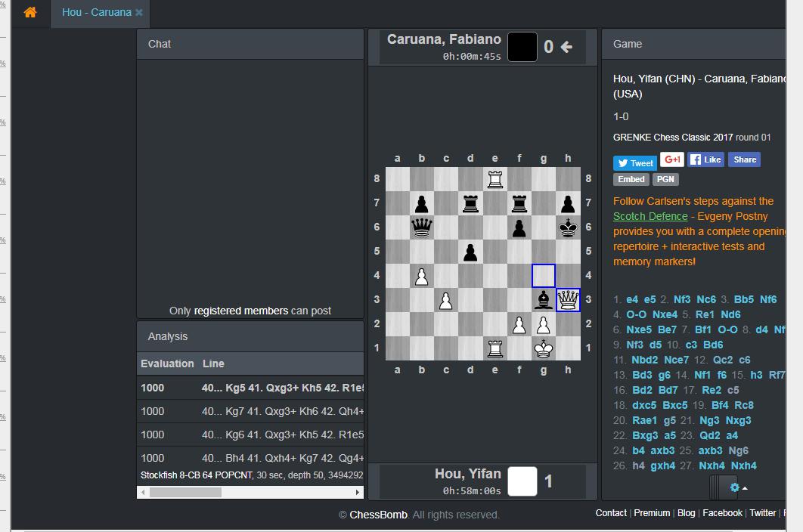Click the Facebook Share button

(744, 159)
